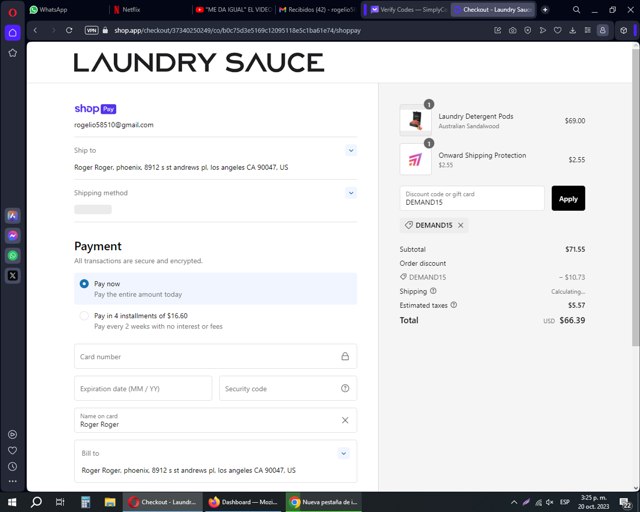Open X (Twitter) in the sidebar
The height and width of the screenshot is (512, 640).
coord(13,276)
